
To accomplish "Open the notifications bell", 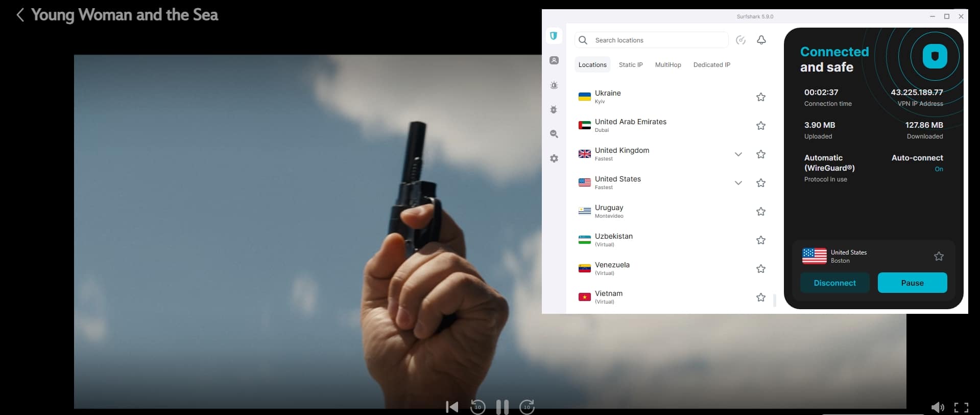I will coord(761,40).
